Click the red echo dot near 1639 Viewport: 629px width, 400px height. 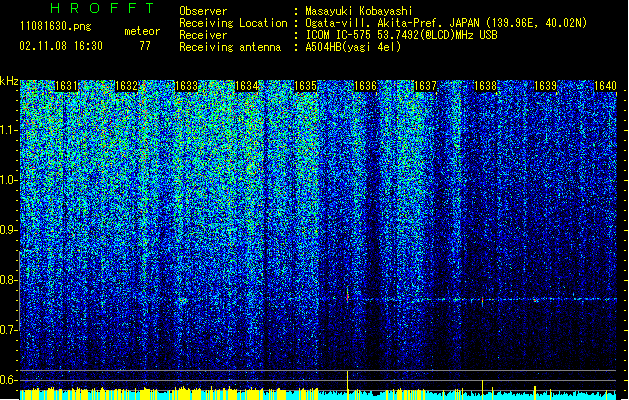point(535,300)
